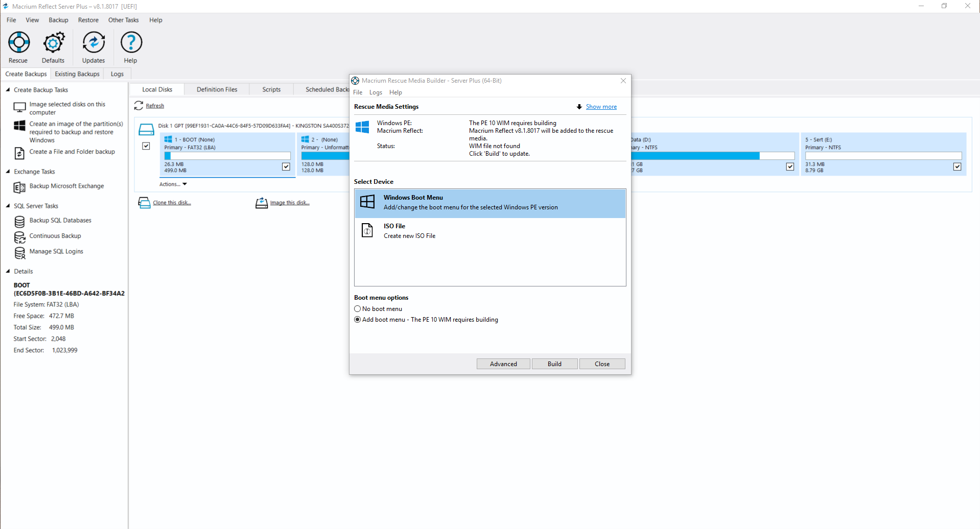The image size is (980, 529).
Task: Click the Continuous Backup icon
Action: point(19,237)
